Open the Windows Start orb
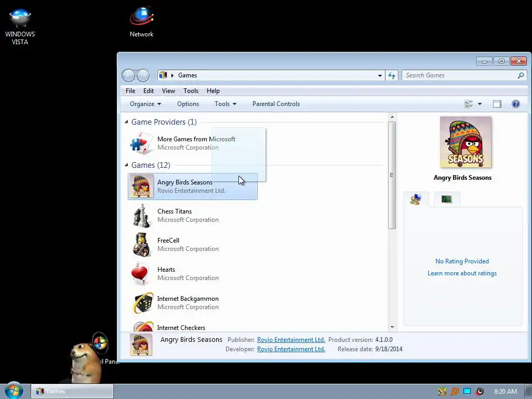This screenshot has height=399, width=532. 14,391
